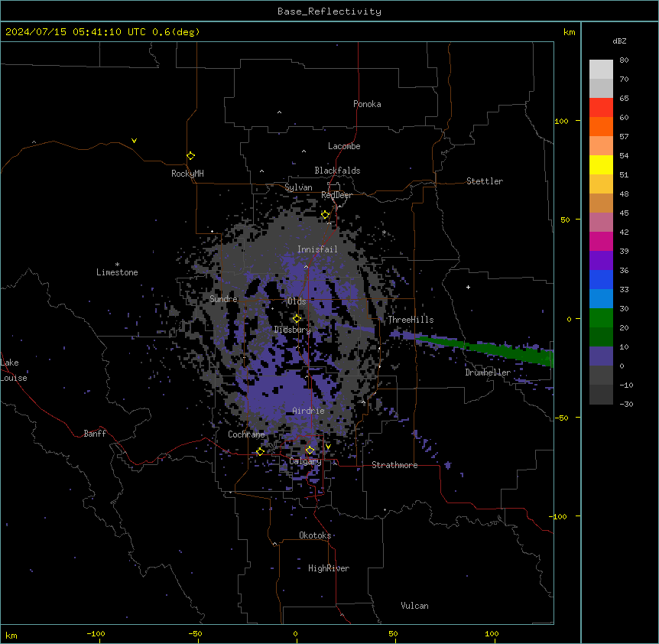Select the white plus marker north of Drumheller
Viewport: 659px width, 644px height.
468,287
